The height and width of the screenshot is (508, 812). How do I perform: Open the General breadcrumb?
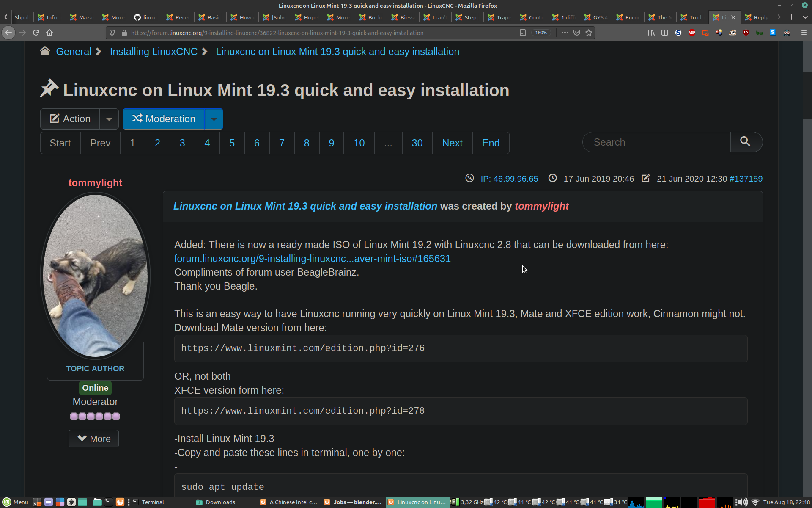click(x=74, y=52)
